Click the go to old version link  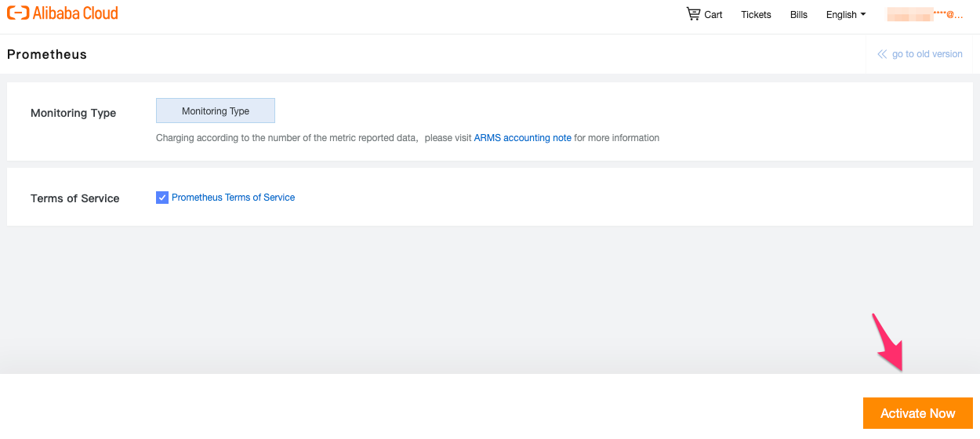click(x=920, y=54)
